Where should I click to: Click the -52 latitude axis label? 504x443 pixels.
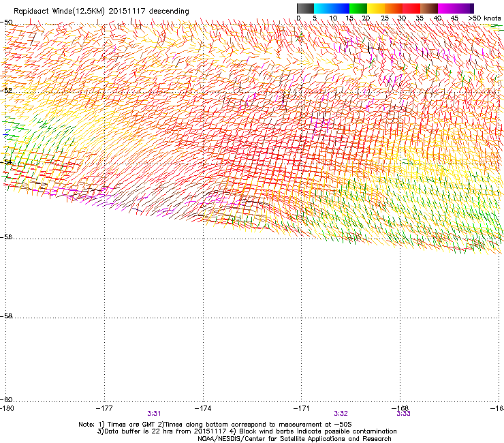point(7,90)
